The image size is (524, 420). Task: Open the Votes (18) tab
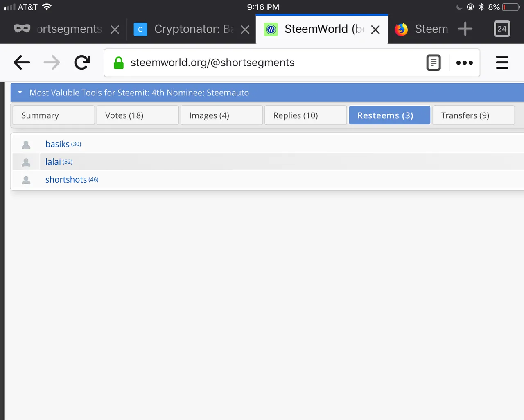(138, 115)
